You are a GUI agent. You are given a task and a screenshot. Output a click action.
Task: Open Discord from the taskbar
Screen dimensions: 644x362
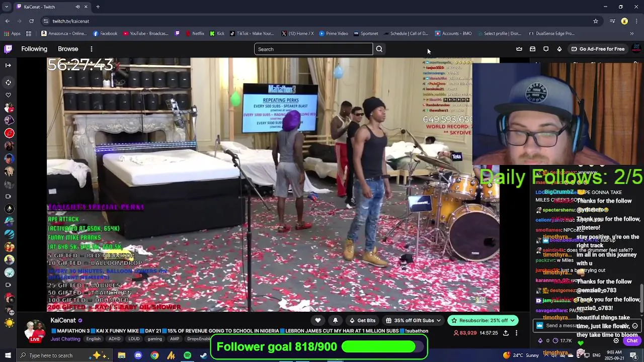138,355
